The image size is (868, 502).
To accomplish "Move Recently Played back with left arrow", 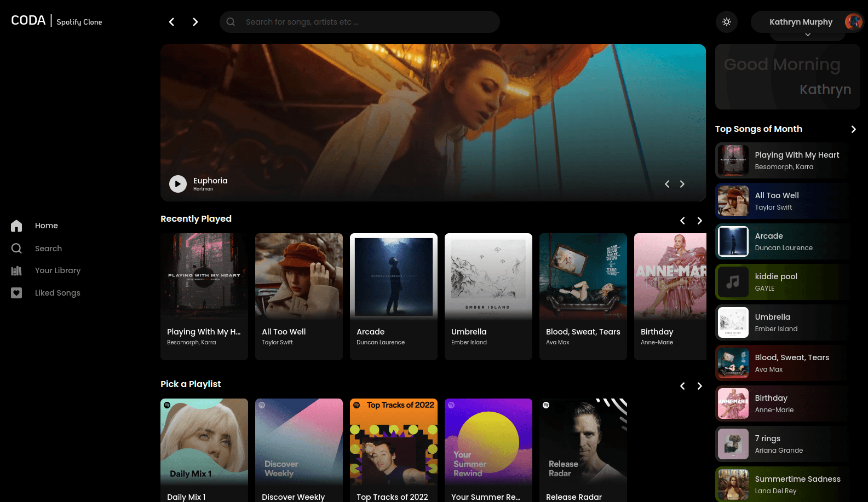I will pyautogui.click(x=682, y=221).
